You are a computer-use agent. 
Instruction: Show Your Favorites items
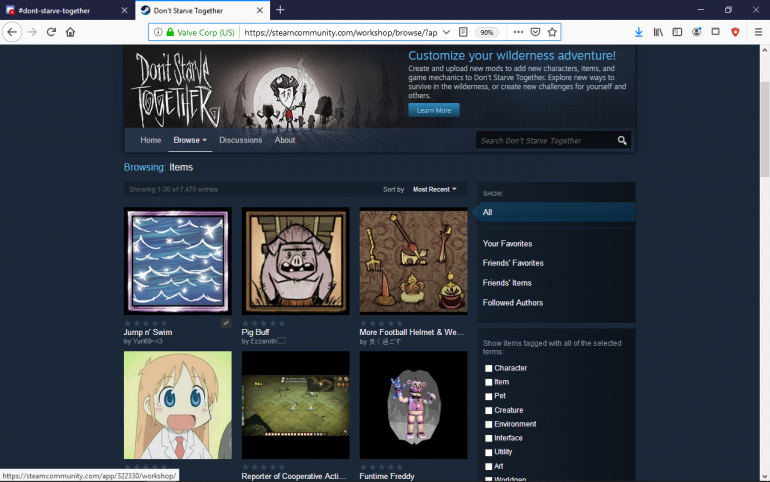click(x=507, y=244)
